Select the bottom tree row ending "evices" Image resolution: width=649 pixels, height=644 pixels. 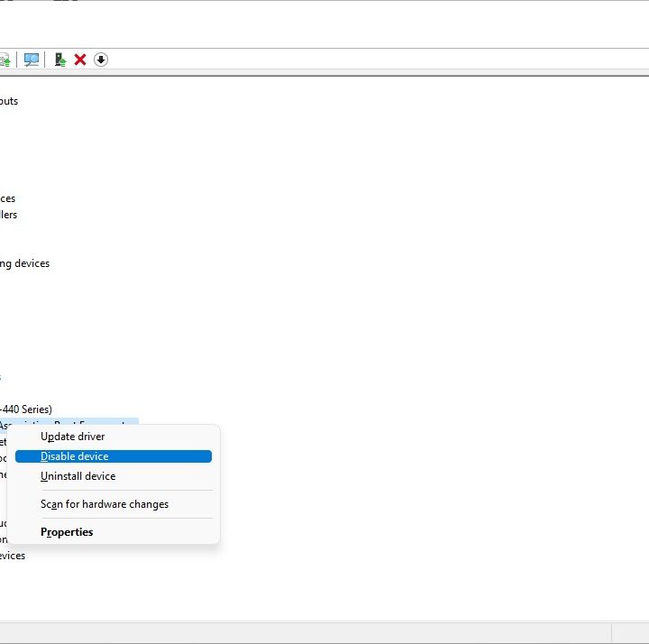[x=13, y=556]
